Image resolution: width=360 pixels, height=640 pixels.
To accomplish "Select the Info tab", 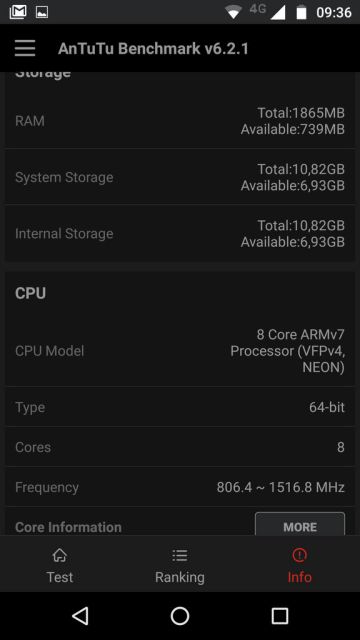I will pos(300,566).
